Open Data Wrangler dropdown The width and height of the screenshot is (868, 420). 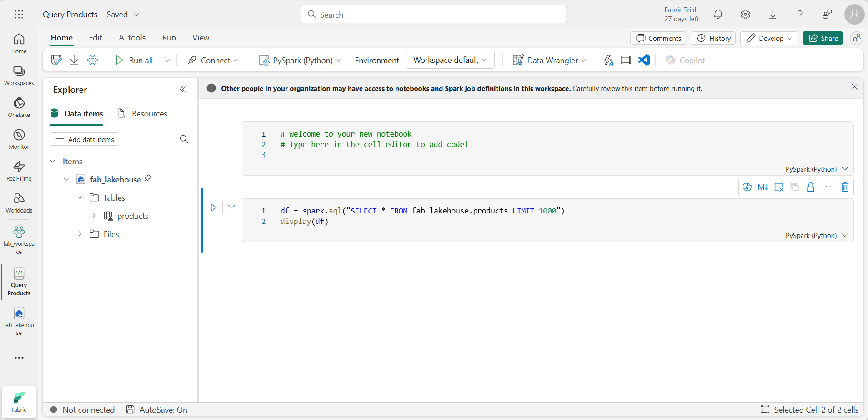[549, 60]
